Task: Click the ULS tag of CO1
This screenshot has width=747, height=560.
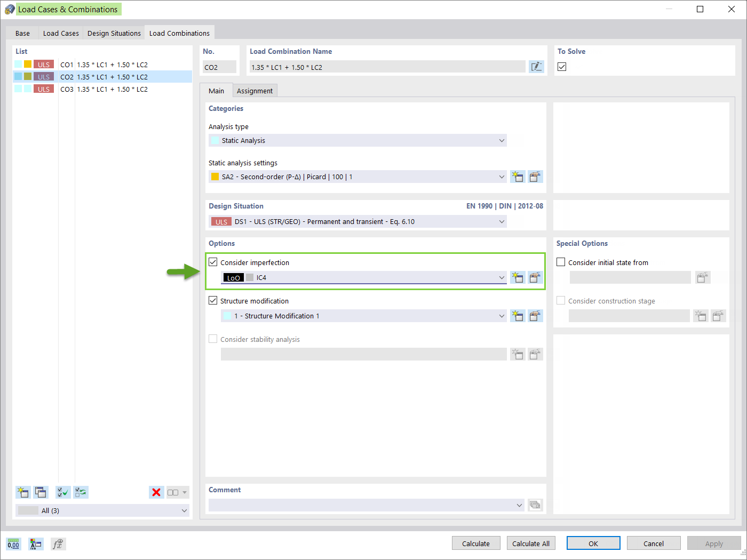Action: (x=44, y=65)
